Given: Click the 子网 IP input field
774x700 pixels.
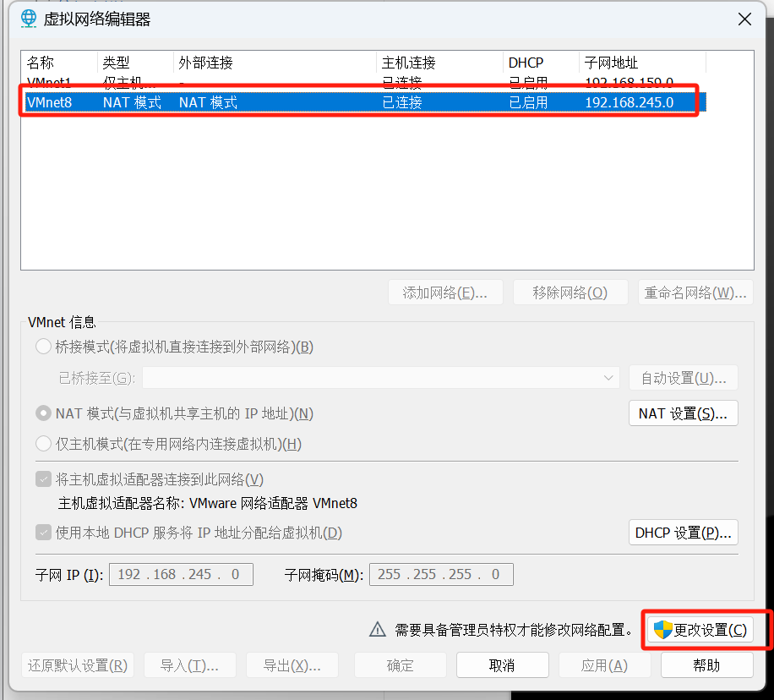Looking at the screenshot, I should 181,574.
